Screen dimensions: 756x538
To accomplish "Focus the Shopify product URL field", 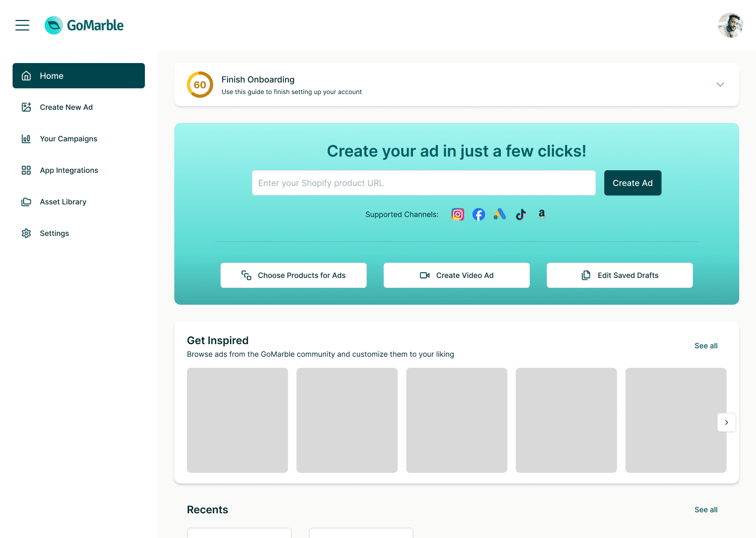I will 424,183.
